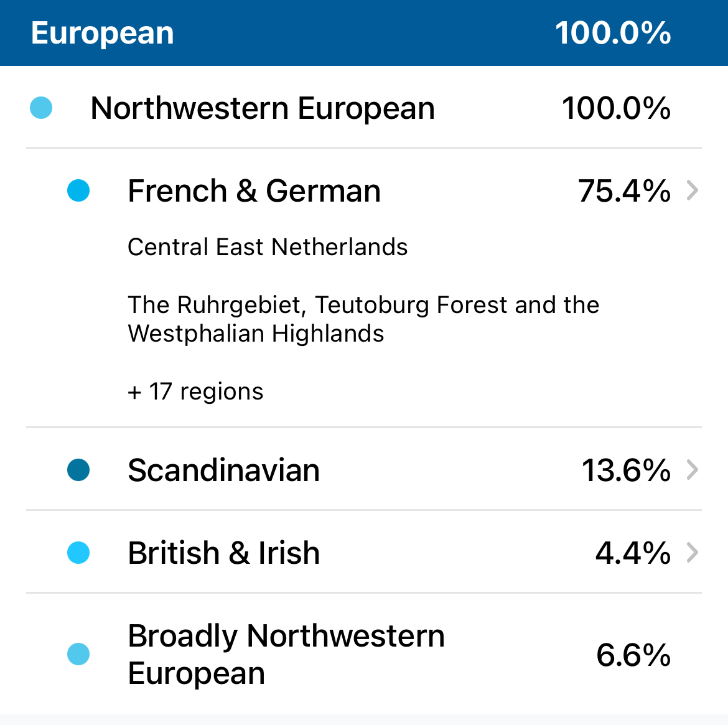The image size is (728, 725).
Task: Expand French & German details chevron
Action: pyautogui.click(x=692, y=190)
